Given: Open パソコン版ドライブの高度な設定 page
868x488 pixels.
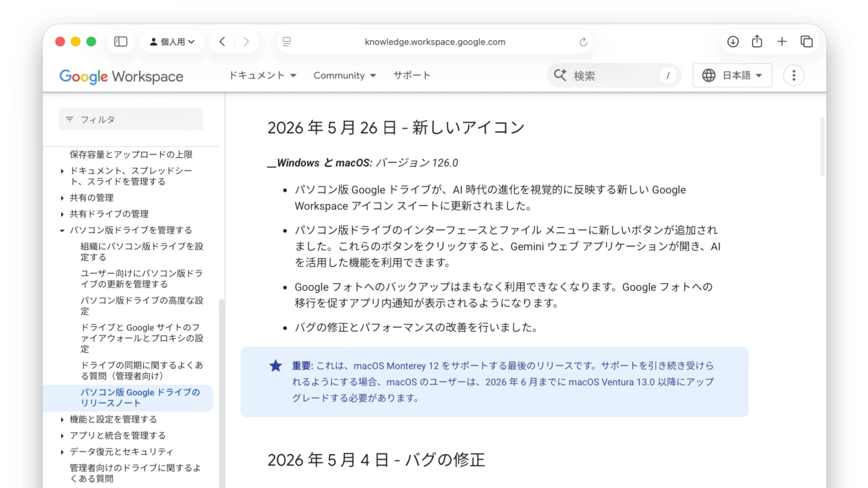Looking at the screenshot, I should tap(142, 306).
